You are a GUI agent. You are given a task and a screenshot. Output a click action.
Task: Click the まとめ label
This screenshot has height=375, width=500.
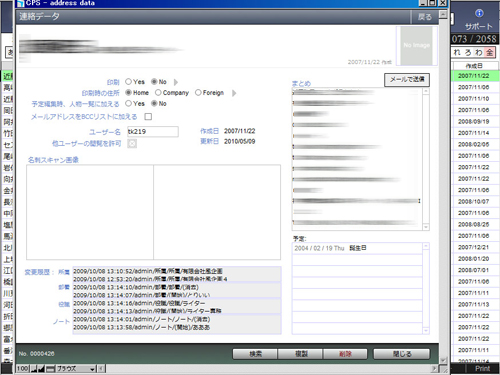tap(301, 84)
